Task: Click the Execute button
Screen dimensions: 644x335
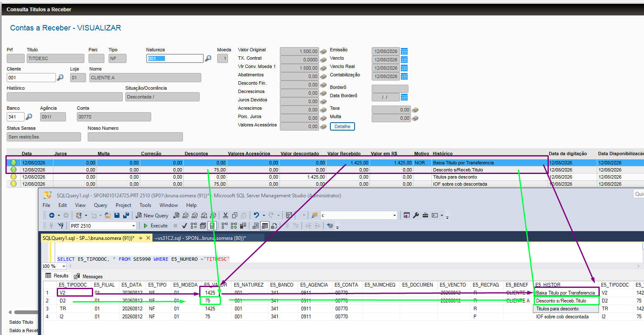Action: (x=155, y=226)
